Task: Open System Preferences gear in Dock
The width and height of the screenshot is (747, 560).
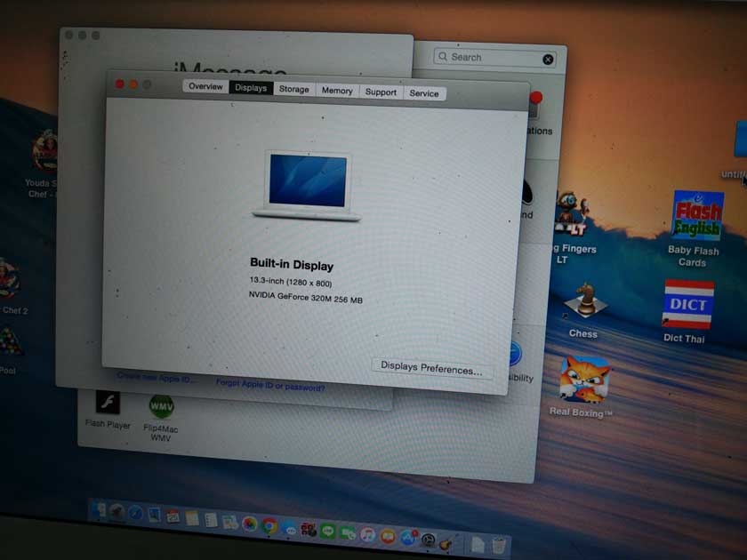Action: pyautogui.click(x=429, y=540)
